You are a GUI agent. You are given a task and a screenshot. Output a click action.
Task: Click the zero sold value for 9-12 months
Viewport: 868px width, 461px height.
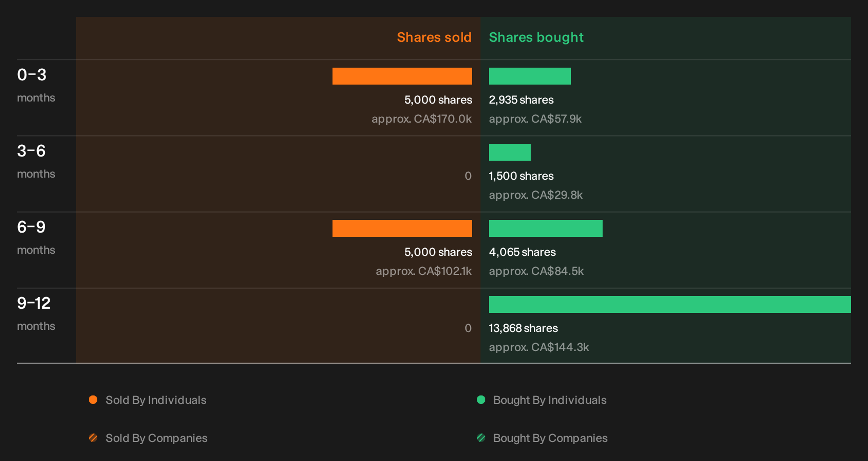tap(468, 328)
